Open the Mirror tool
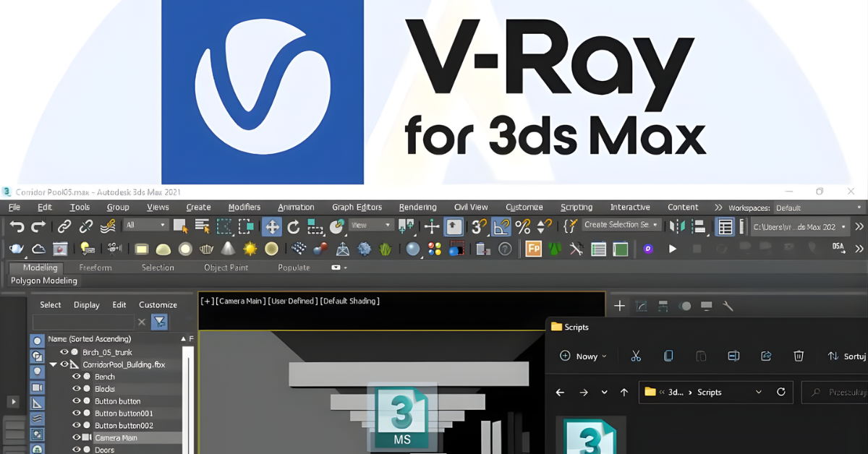The image size is (868, 454). (678, 227)
